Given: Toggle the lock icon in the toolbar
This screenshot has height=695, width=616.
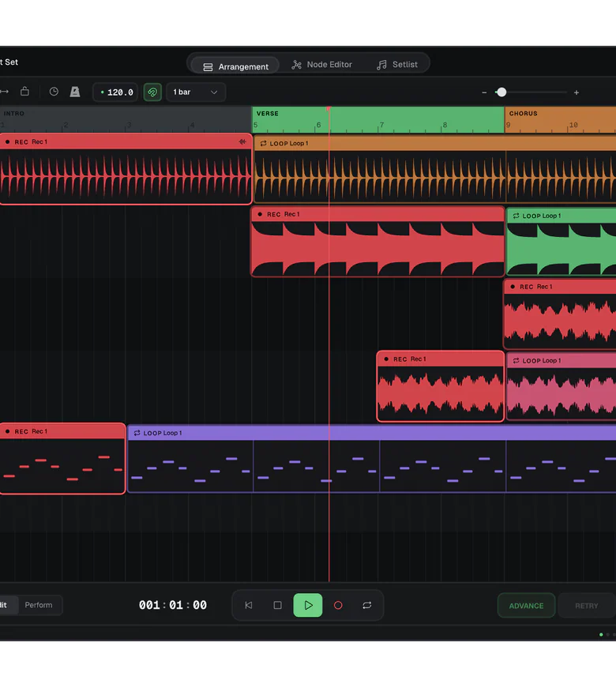Looking at the screenshot, I should pyautogui.click(x=24, y=92).
